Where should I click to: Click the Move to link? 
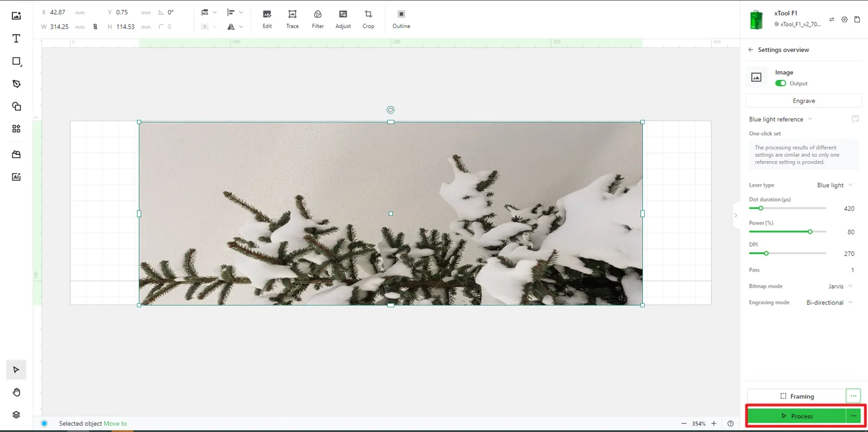click(x=115, y=424)
